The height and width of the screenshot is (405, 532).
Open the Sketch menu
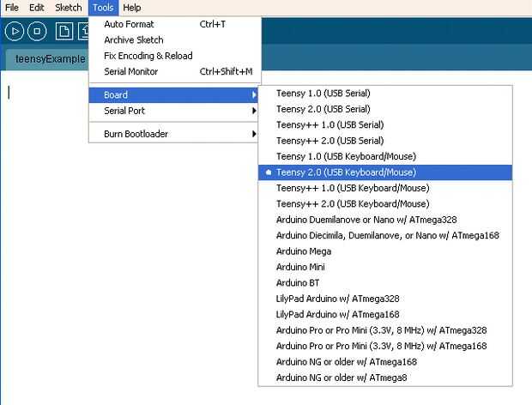[68, 8]
